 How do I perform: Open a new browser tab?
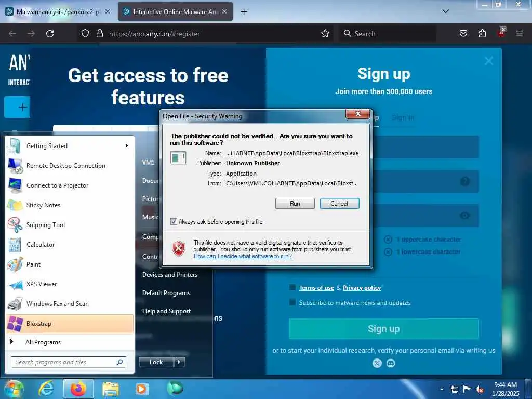(244, 12)
